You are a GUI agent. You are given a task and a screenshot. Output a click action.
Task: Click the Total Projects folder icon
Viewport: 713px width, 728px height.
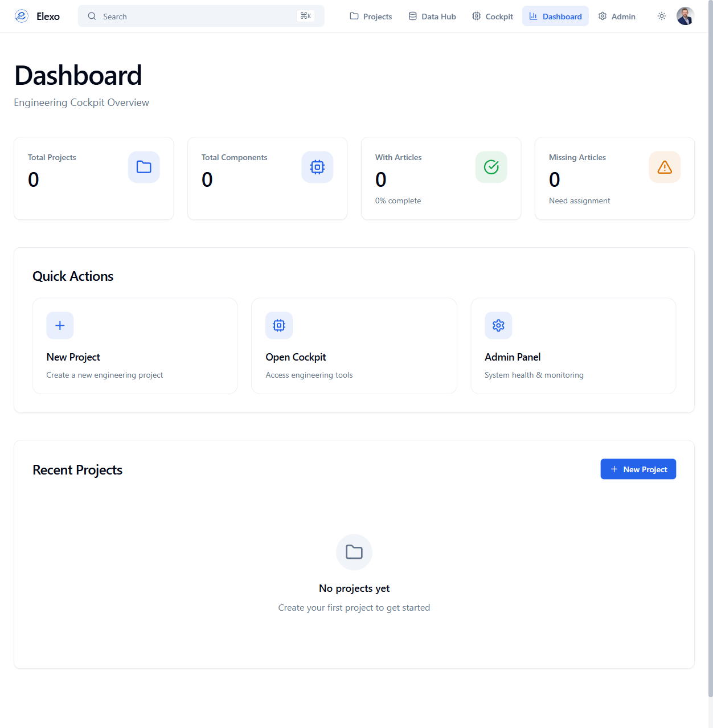tap(144, 167)
